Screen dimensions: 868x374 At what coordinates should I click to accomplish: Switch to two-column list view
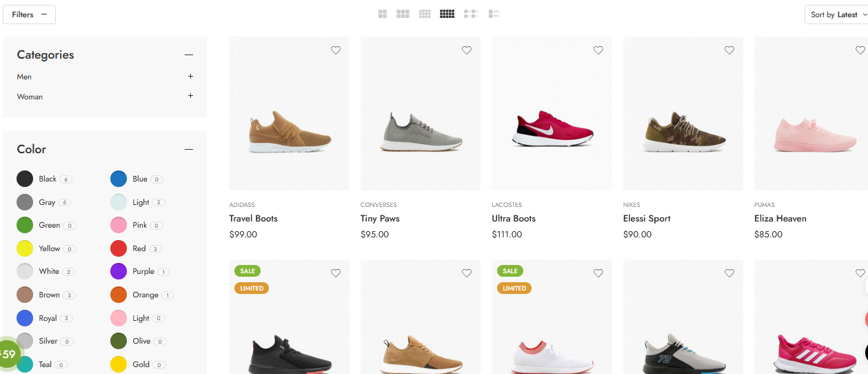click(x=471, y=14)
